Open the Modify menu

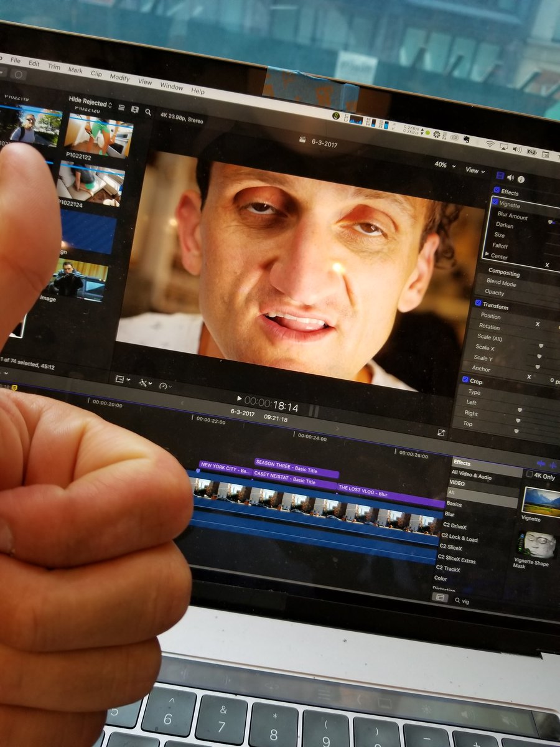tap(119, 77)
